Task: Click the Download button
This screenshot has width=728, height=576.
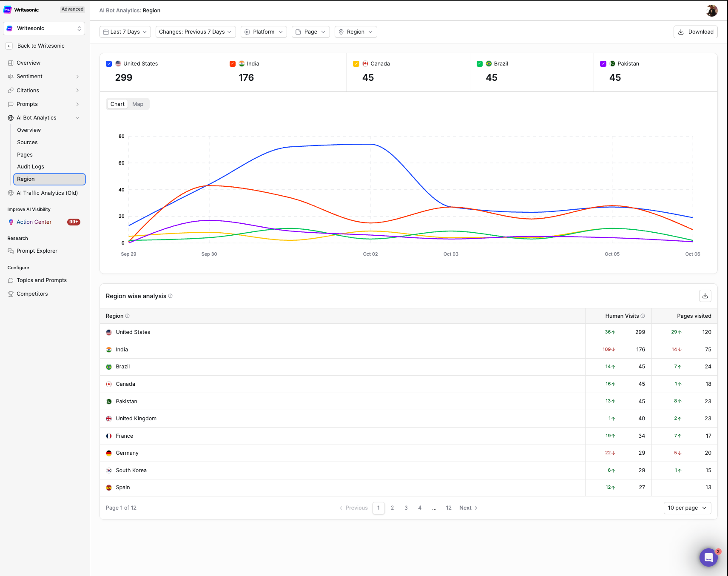Action: (x=695, y=32)
